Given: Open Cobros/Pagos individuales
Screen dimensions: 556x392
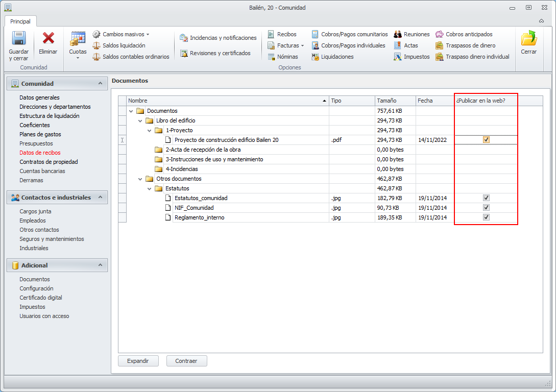Looking at the screenshot, I should (x=348, y=45).
